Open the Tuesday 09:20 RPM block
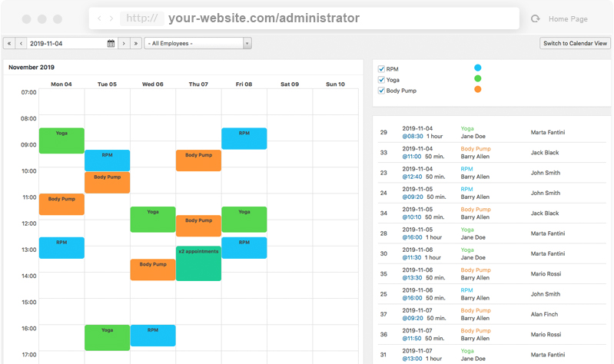 108,160
